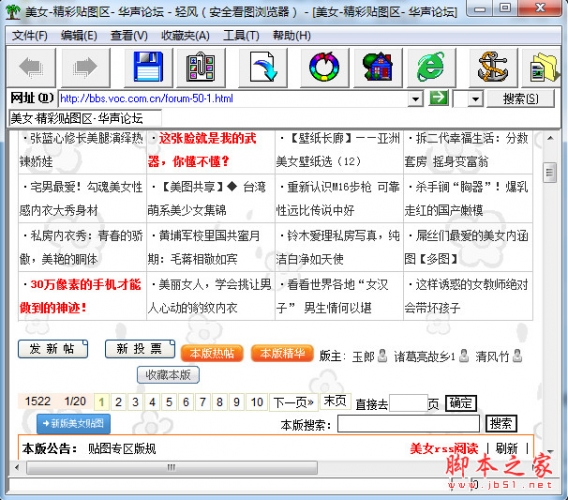Viewport: 568px width, 500px height.
Task: Click the 发新帖 button
Action: click(53, 349)
